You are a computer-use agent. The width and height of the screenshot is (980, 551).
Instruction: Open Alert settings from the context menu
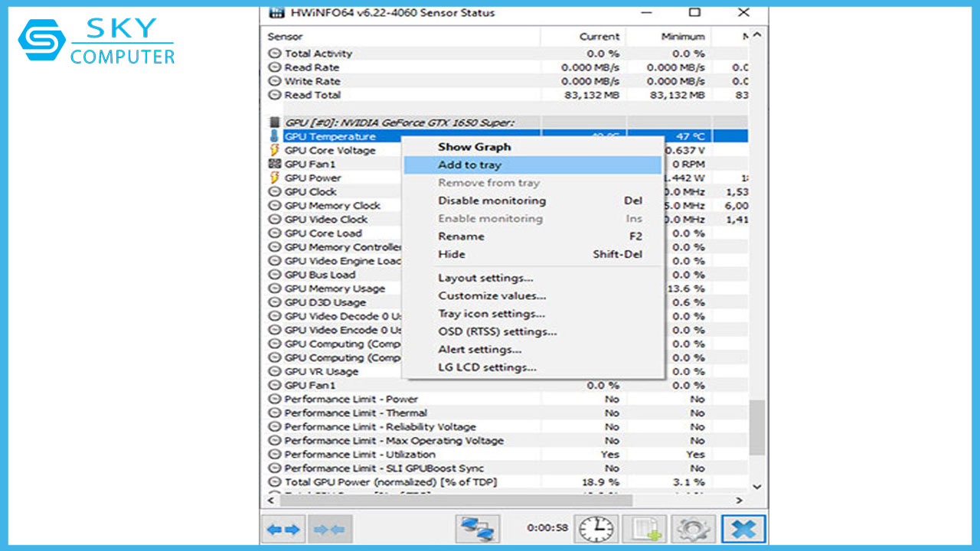click(479, 350)
